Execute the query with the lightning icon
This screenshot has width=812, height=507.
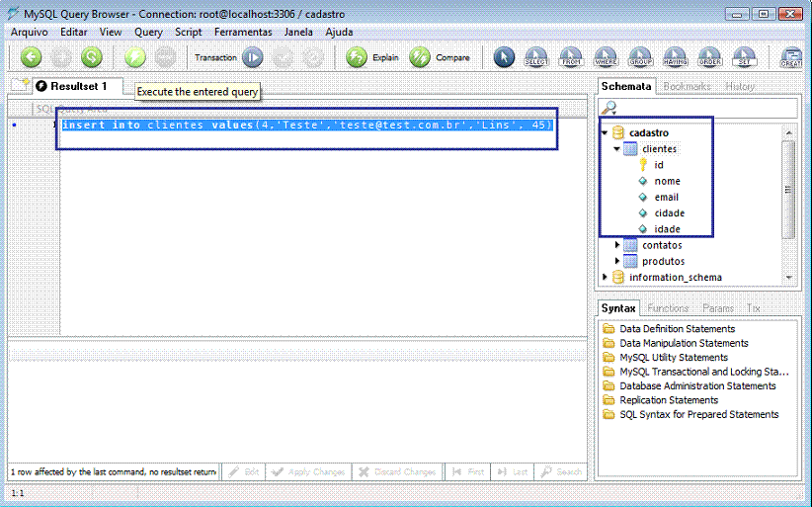[134, 57]
